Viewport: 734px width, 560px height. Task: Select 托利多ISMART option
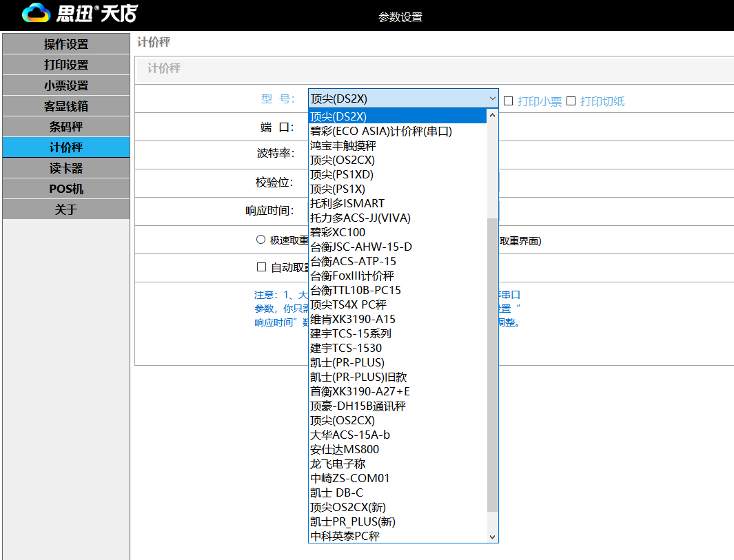point(398,203)
